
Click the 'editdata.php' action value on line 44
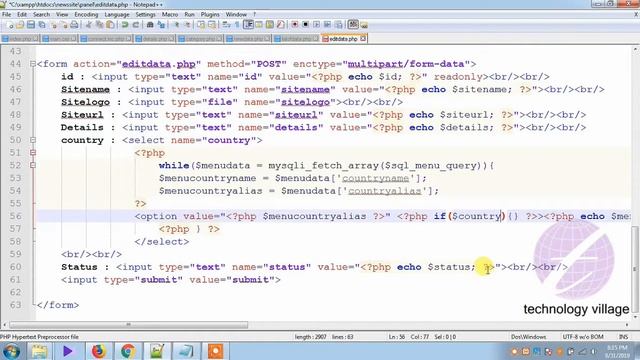point(159,64)
